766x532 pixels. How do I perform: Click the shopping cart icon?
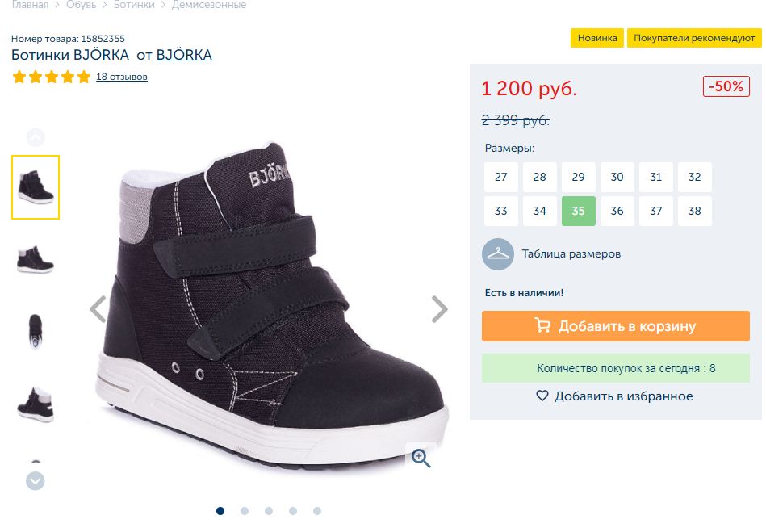(542, 326)
